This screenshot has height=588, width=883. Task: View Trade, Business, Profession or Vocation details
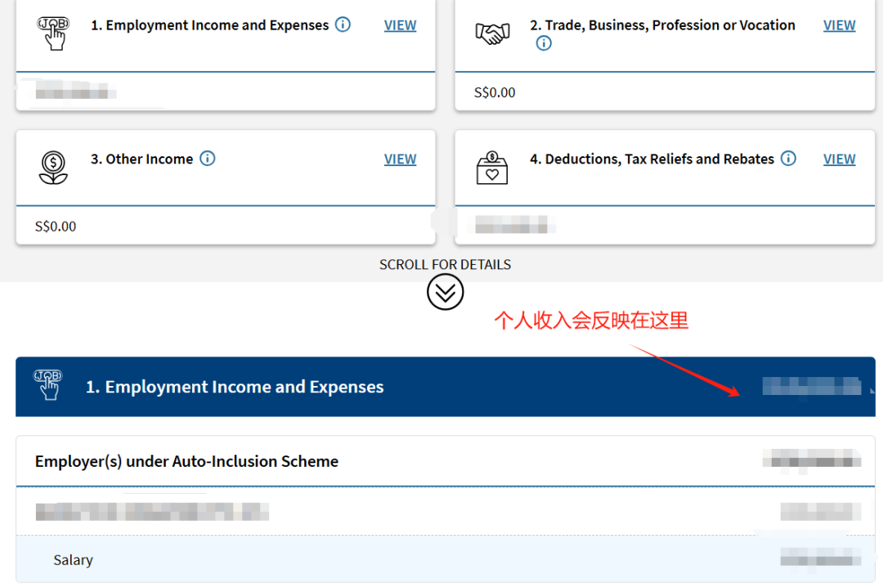point(839,25)
